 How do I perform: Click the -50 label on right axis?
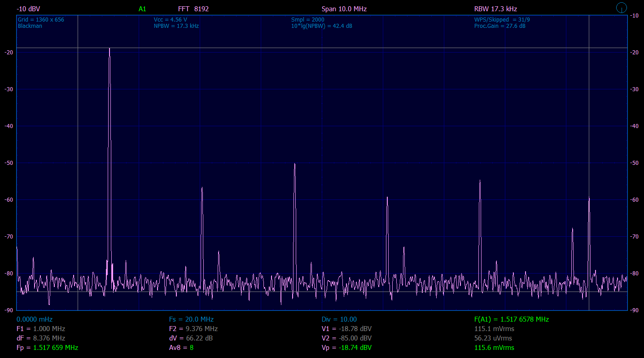pos(635,163)
